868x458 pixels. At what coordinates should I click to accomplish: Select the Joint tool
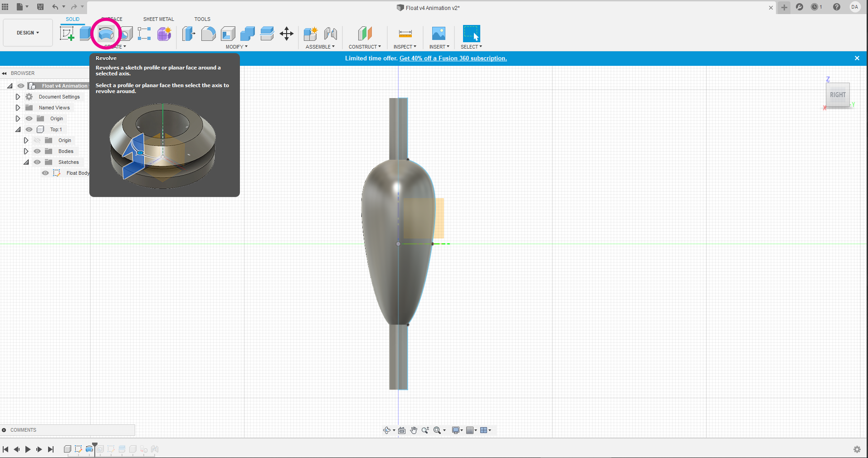331,34
